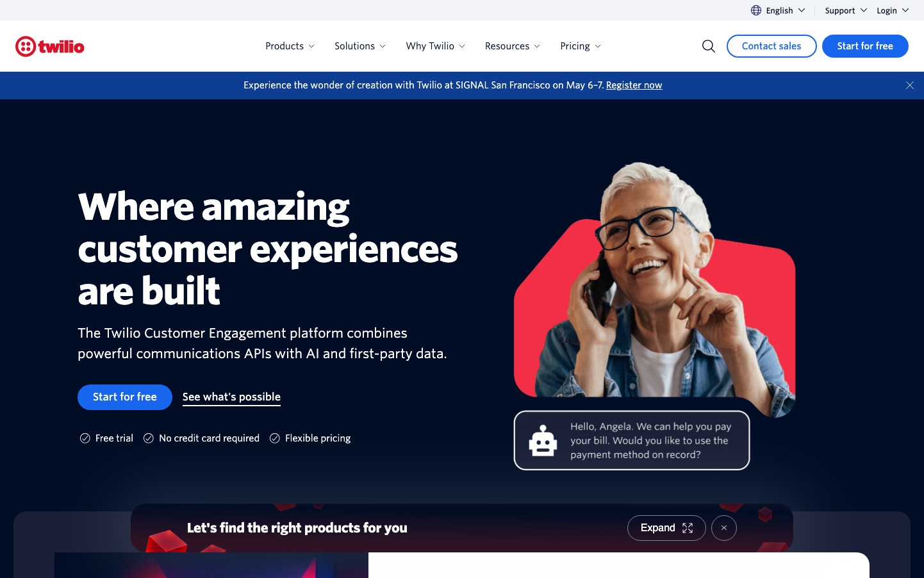Open the English language dropdown
The image size is (924, 578).
click(779, 10)
